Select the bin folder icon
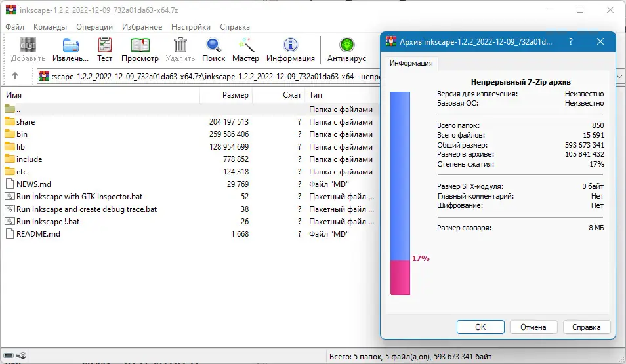The width and height of the screenshot is (626, 364). click(x=10, y=134)
